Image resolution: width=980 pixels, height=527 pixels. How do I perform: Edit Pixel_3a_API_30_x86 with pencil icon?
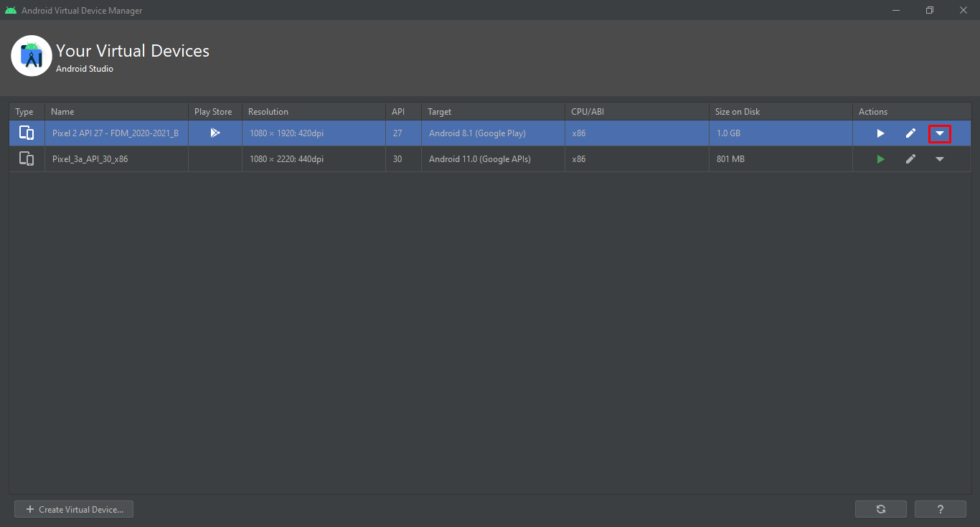(910, 159)
